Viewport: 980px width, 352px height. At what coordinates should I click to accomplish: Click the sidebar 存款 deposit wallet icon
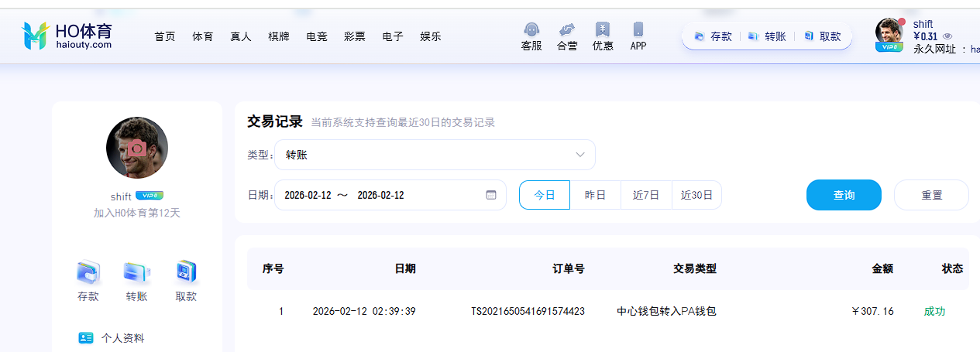pos(88,272)
